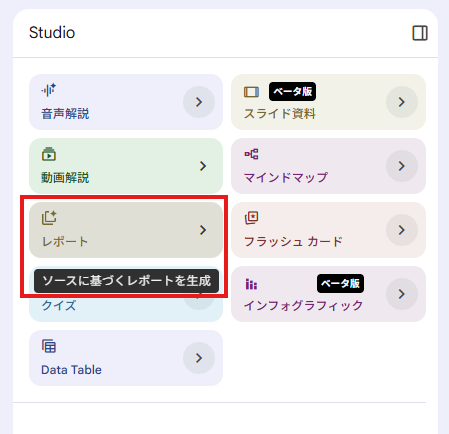Open マインドマップ chevron arrow

[x=402, y=166]
